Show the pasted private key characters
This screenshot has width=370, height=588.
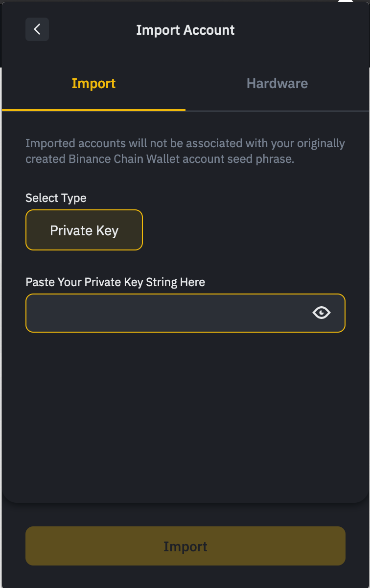322,313
